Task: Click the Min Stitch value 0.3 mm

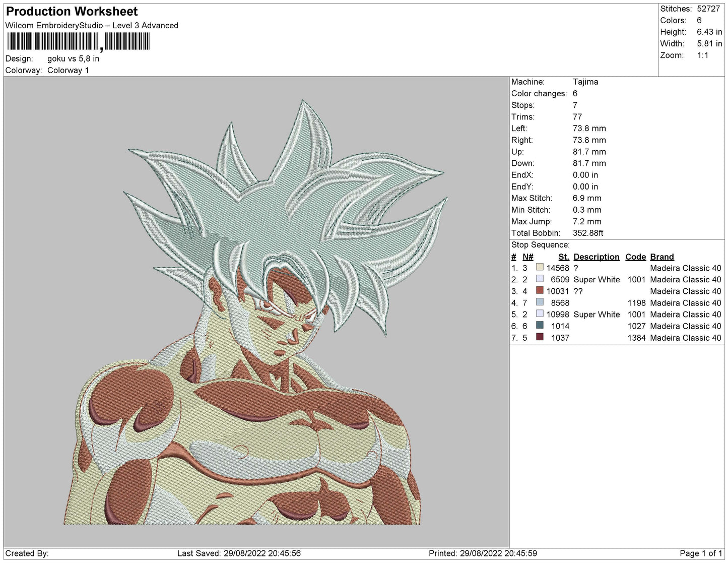Action: click(587, 210)
